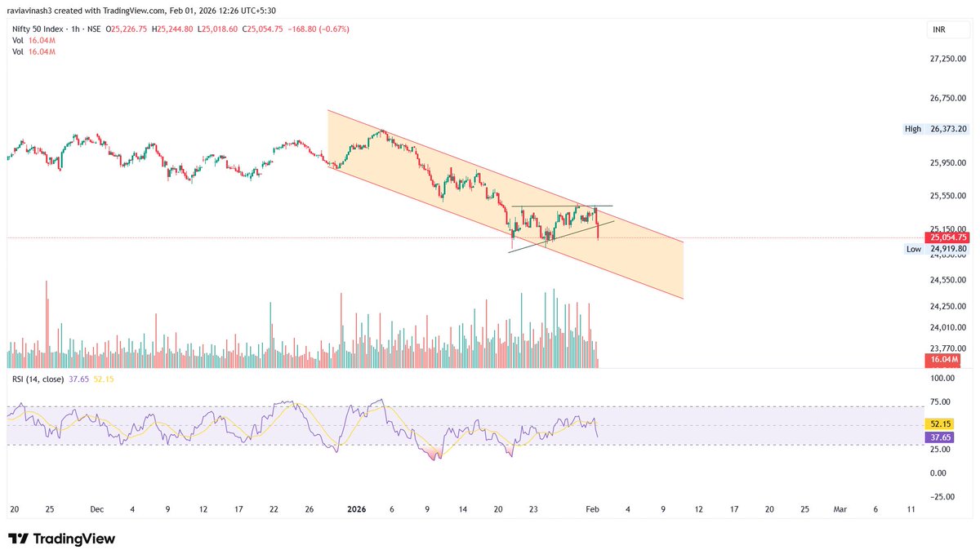
Task: Click the purple 37.65 RSI axis tag
Action: click(x=939, y=437)
